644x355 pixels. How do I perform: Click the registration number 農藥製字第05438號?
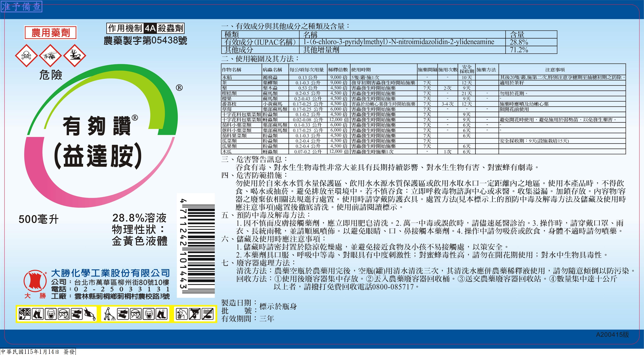click(x=145, y=41)
